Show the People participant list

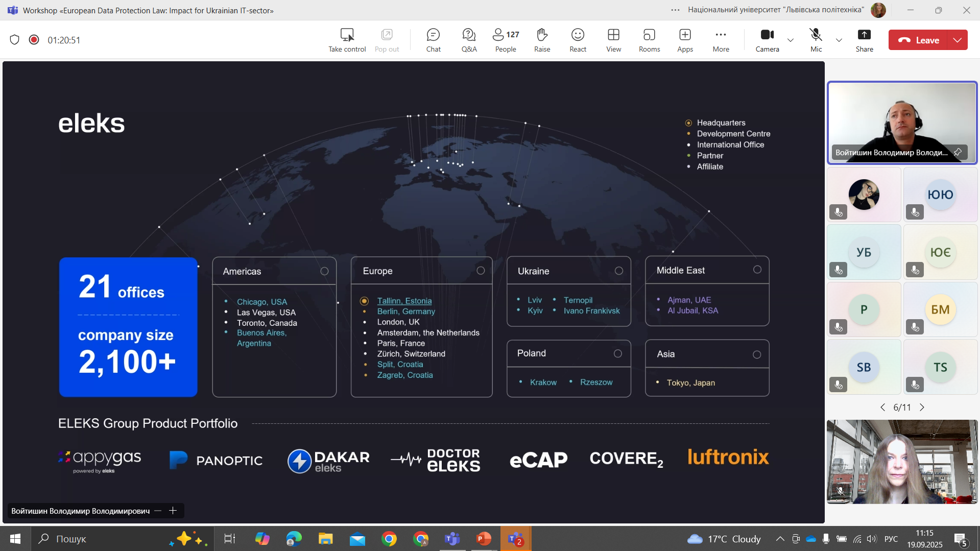pyautogui.click(x=506, y=40)
